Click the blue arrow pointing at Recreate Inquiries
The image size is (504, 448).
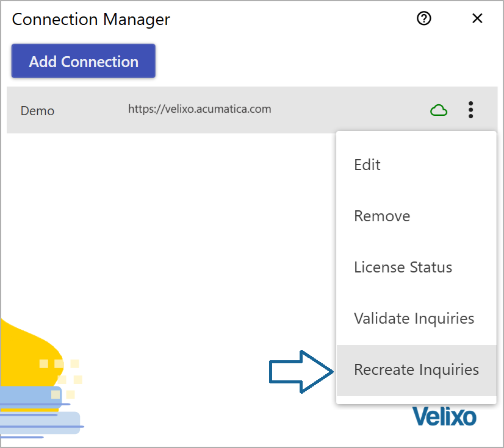coord(301,372)
